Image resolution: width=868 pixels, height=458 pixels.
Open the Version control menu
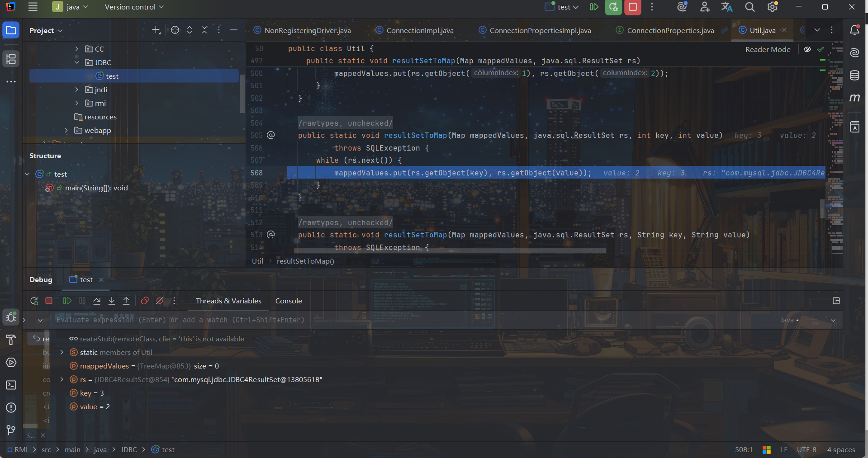tap(134, 7)
